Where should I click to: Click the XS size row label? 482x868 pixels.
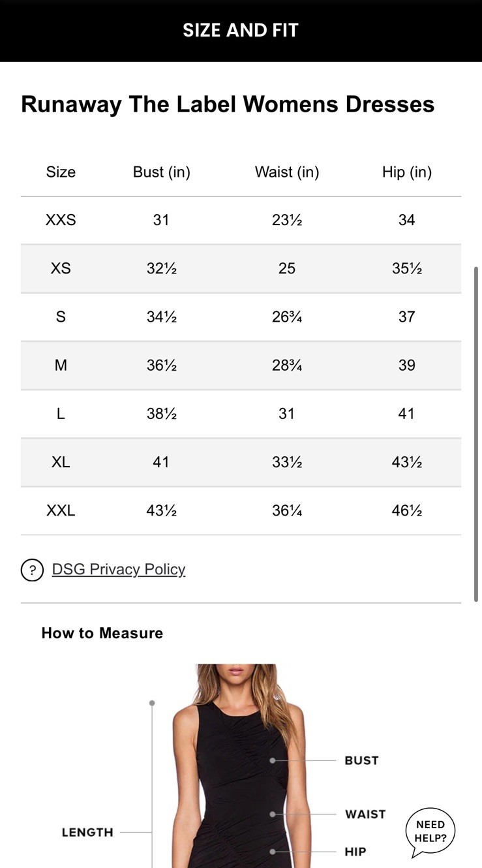(61, 269)
